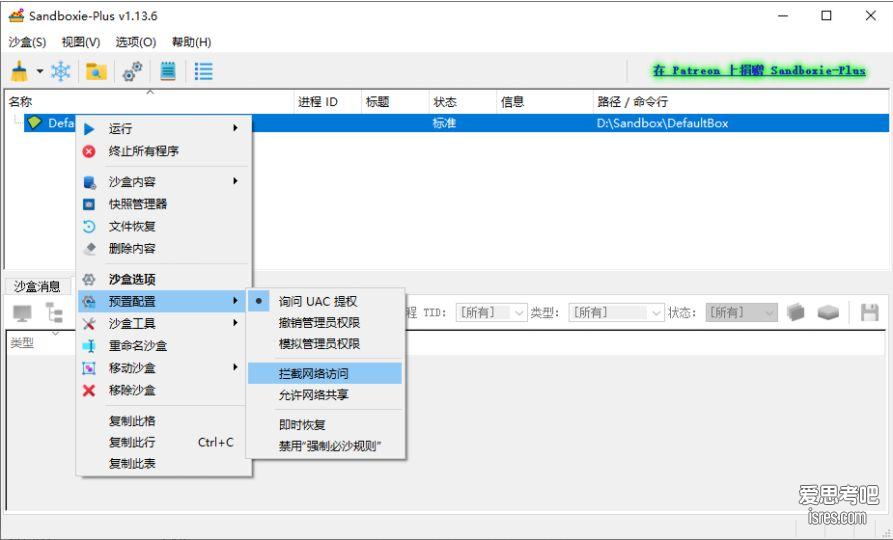Open global settings gears icon
The image size is (893, 540).
coord(132,71)
